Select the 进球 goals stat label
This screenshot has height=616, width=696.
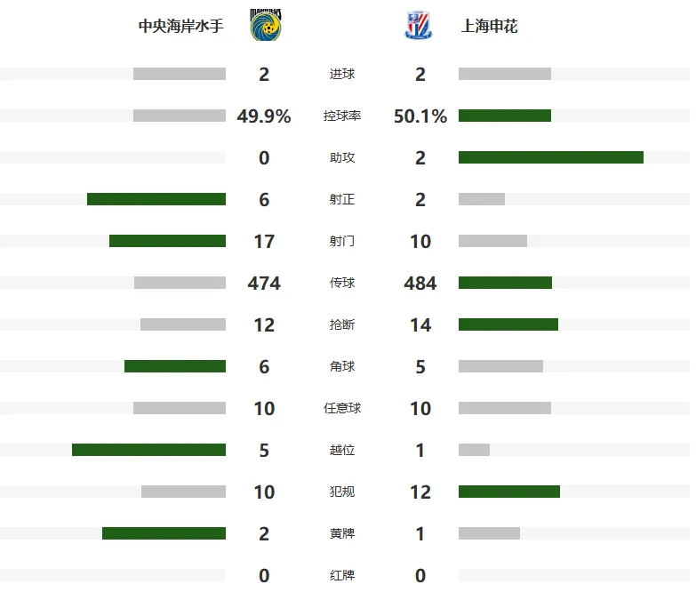[342, 74]
